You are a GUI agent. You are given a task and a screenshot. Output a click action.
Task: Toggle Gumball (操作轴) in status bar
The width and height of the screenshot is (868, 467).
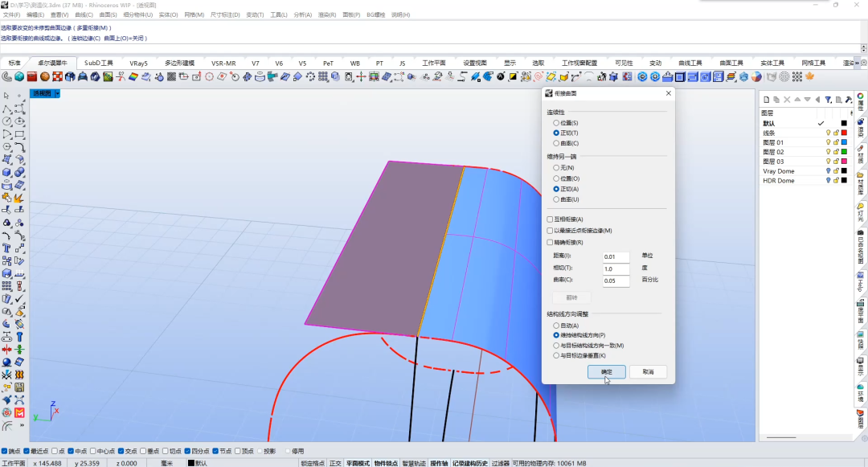point(439,463)
